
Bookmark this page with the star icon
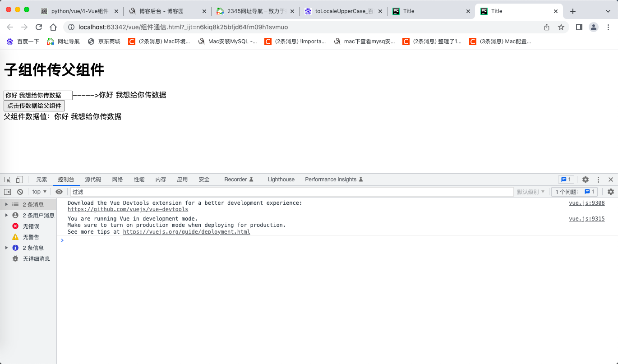tap(561, 27)
